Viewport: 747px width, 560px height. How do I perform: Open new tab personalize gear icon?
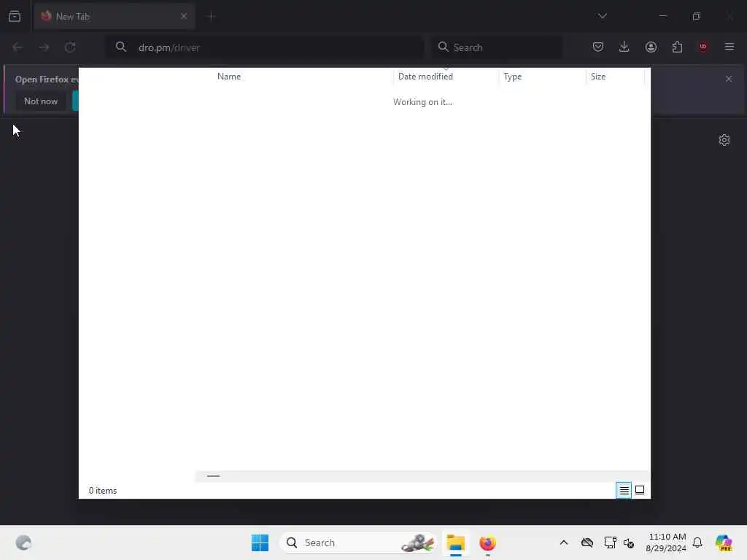(x=724, y=140)
